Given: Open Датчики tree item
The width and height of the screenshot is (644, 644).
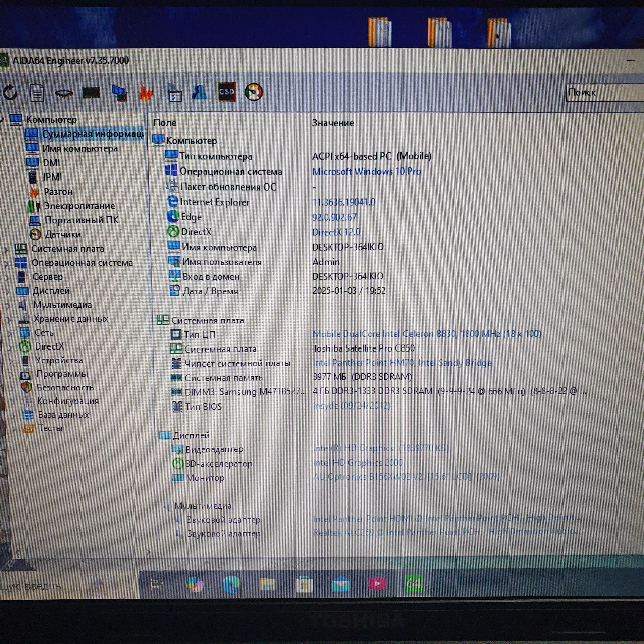Looking at the screenshot, I should 55,234.
